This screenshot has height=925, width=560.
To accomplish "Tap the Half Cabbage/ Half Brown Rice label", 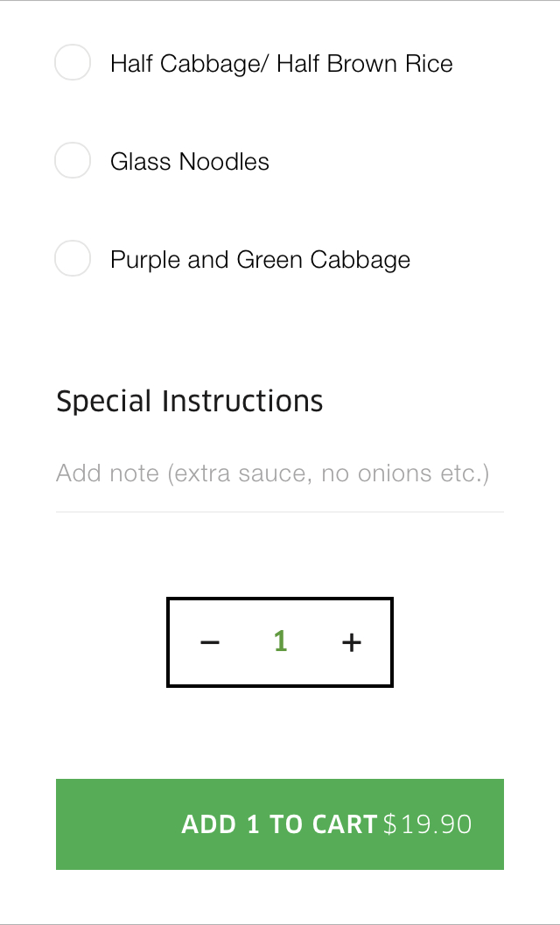I will 281,64.
